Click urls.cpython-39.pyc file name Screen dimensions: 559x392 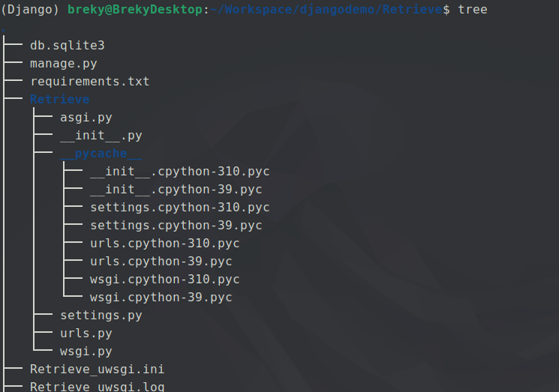coord(161,262)
